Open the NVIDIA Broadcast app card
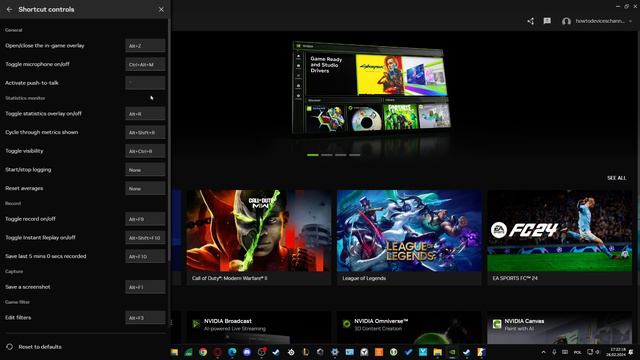Viewport: 640px width, 360px height. click(x=259, y=327)
